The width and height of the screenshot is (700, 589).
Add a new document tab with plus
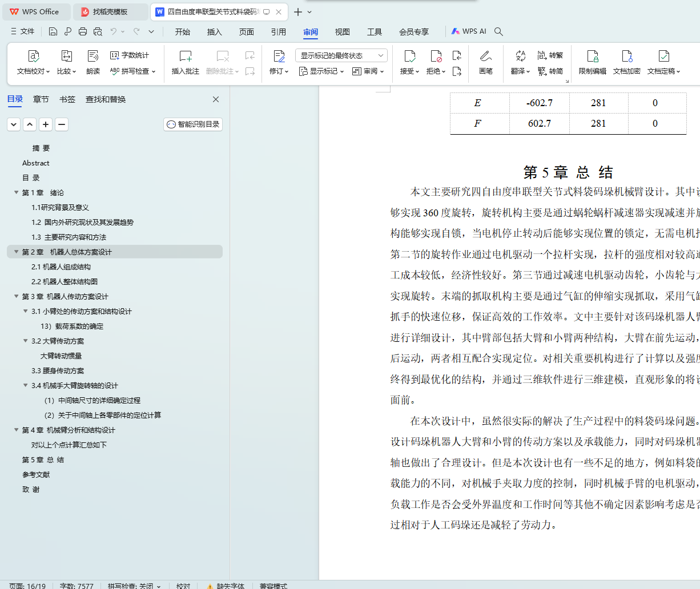click(298, 11)
